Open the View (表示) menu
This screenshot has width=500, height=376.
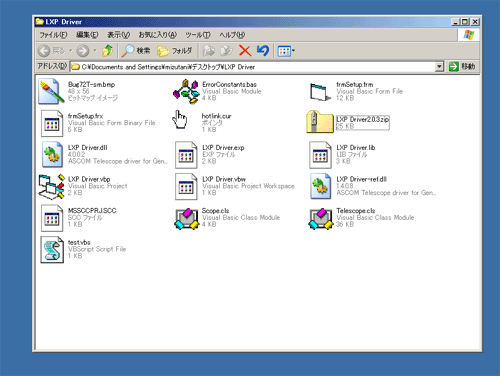(x=118, y=35)
